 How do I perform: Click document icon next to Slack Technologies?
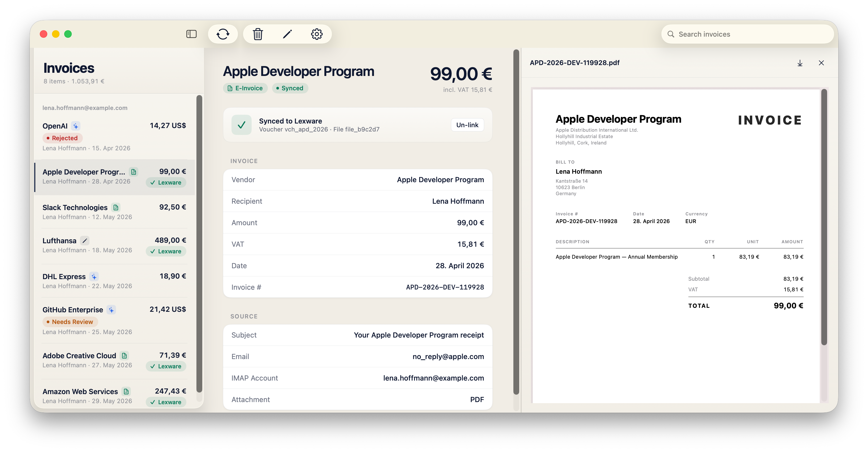tap(116, 207)
